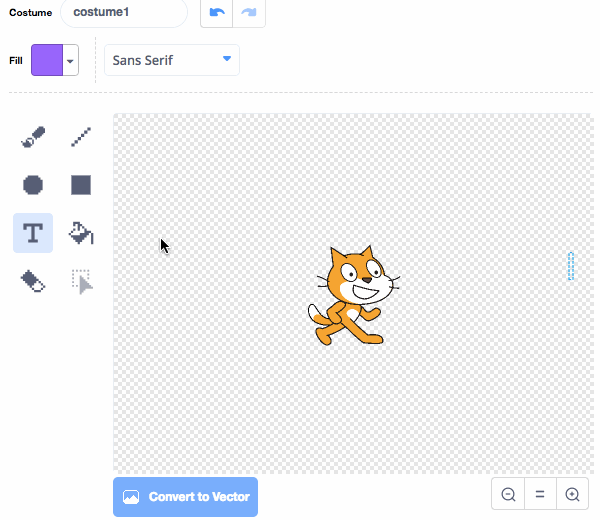Viewport: 600px width, 520px height.
Task: Open the Fill color dropdown arrow
Action: coord(70,60)
